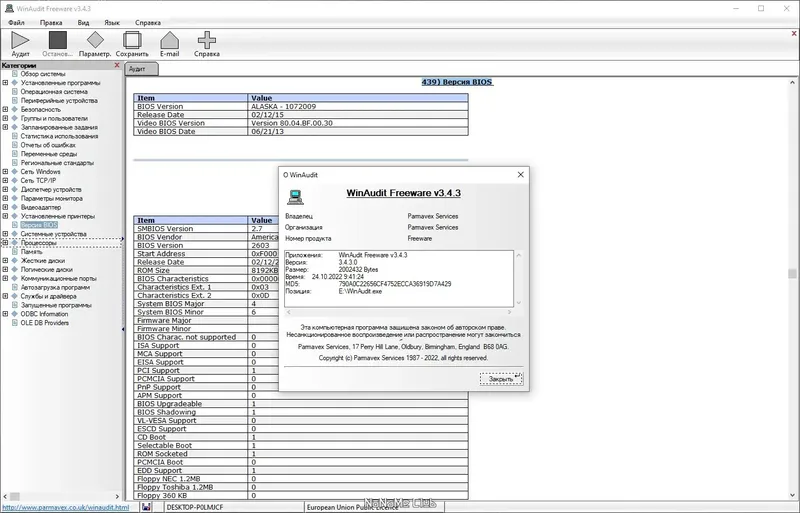Image resolution: width=800 pixels, height=513 pixels.
Task: Click the dialog info box scroll-right arrow
Action: (x=509, y=311)
